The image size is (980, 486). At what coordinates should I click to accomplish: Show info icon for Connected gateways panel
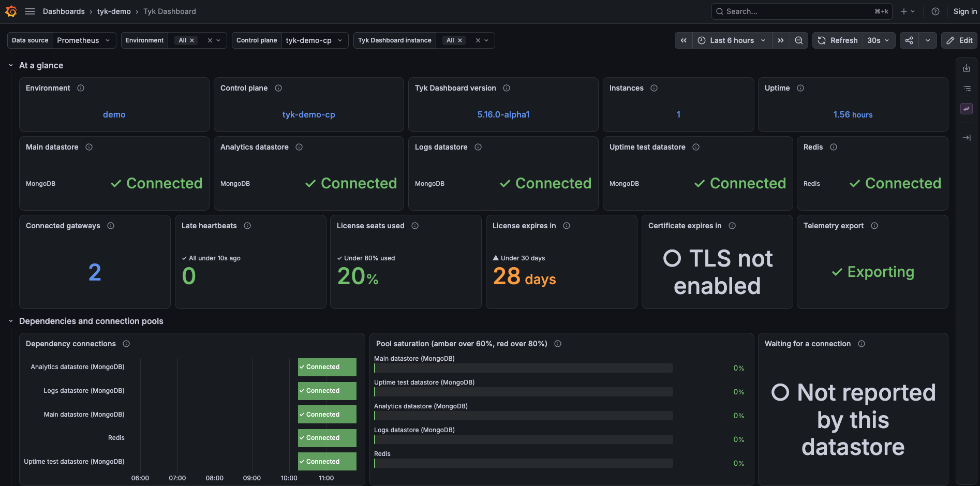coord(111,226)
